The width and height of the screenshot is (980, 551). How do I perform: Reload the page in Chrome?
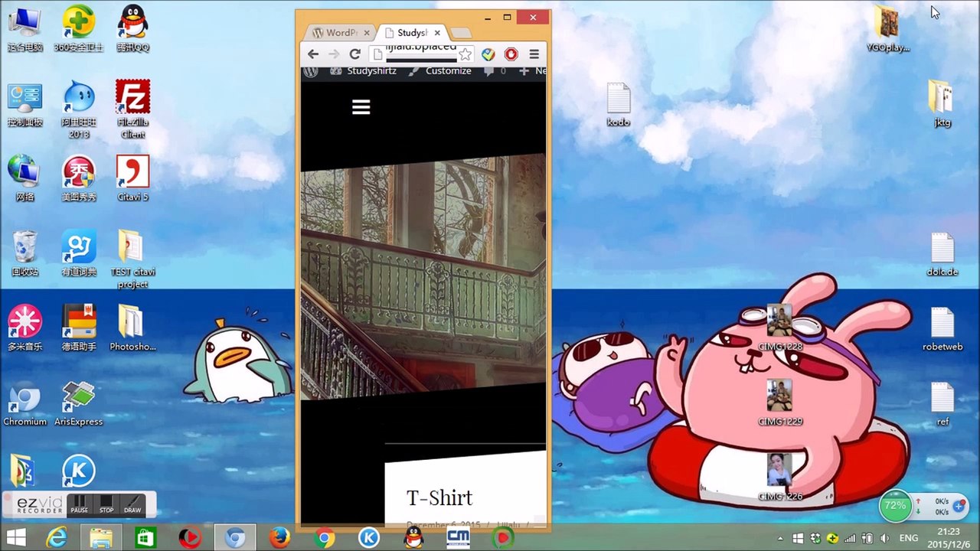point(354,54)
